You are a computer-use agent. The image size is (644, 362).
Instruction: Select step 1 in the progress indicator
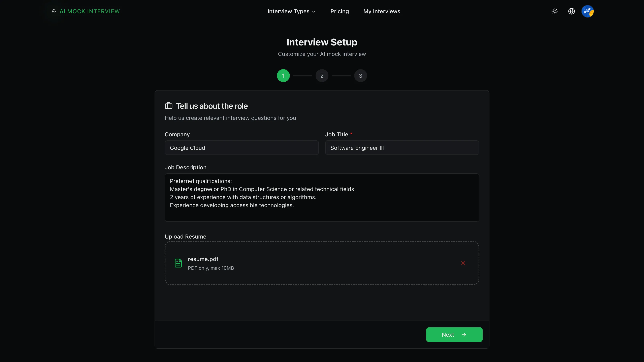(x=283, y=76)
